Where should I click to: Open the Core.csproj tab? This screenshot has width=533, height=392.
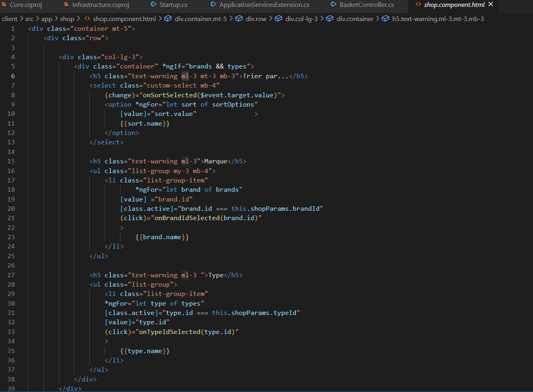26,5
